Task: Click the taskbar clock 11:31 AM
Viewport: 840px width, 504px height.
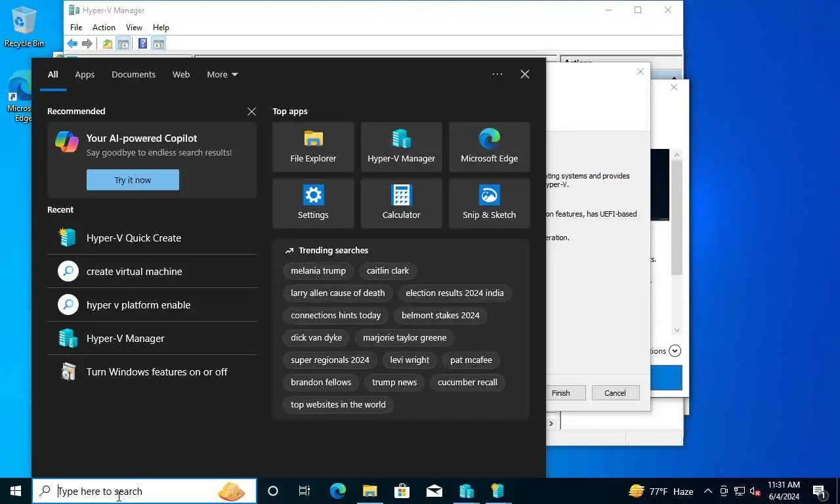Action: (x=784, y=491)
